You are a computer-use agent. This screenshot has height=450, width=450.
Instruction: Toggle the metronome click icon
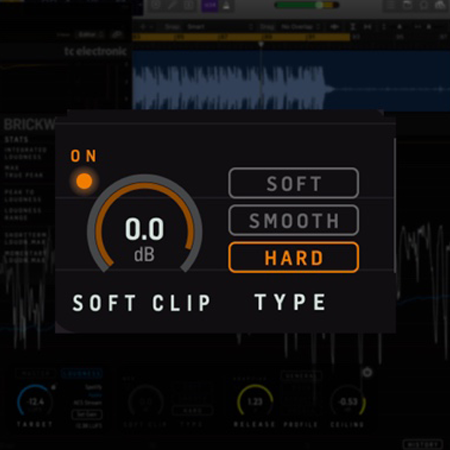pos(226,6)
